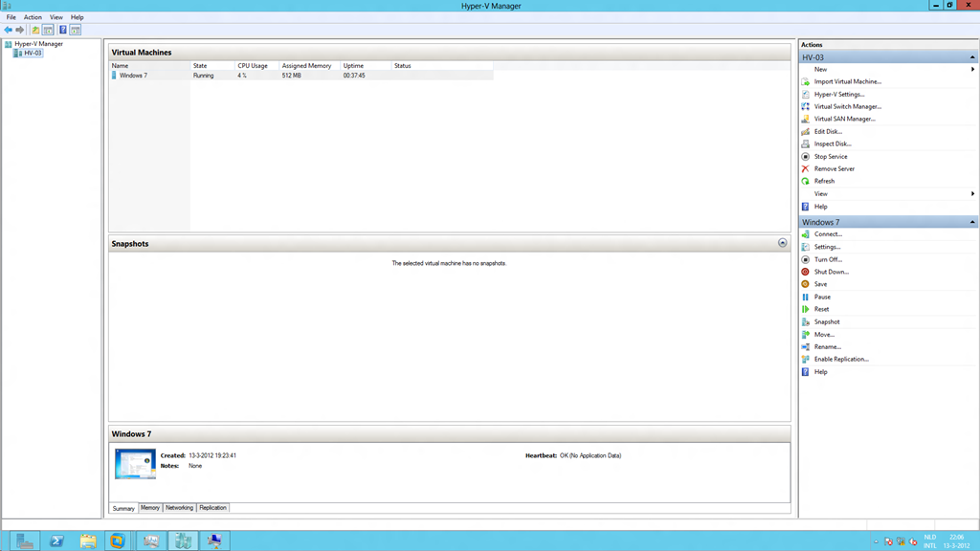
Task: Click the blue question-mark Help toolbar icon
Action: coord(63,30)
